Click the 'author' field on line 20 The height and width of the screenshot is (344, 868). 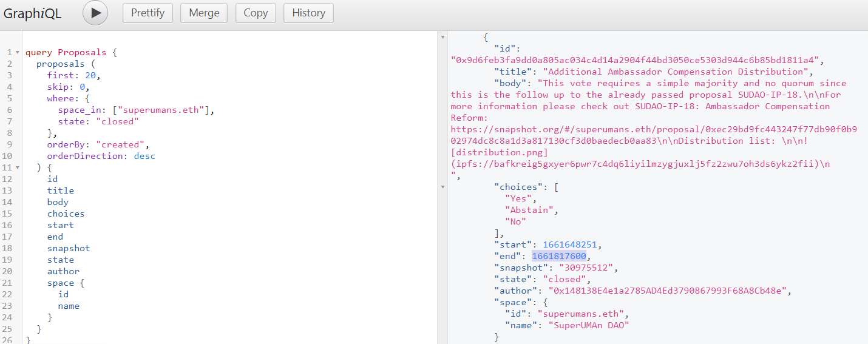pos(63,271)
